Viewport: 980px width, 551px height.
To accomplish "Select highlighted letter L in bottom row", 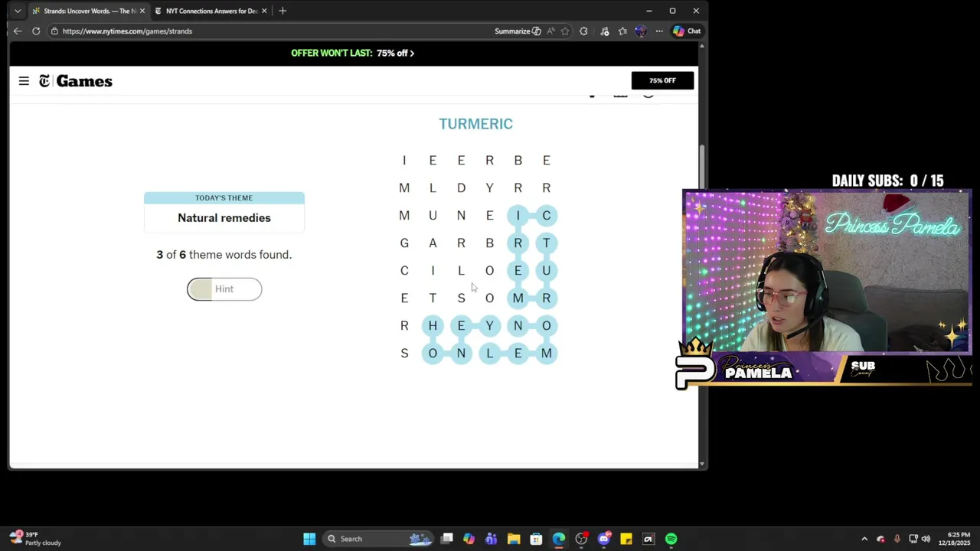I will (x=489, y=353).
